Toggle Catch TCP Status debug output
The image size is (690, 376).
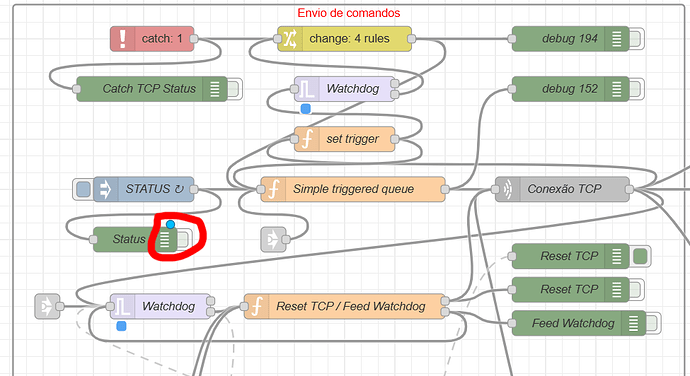click(234, 89)
